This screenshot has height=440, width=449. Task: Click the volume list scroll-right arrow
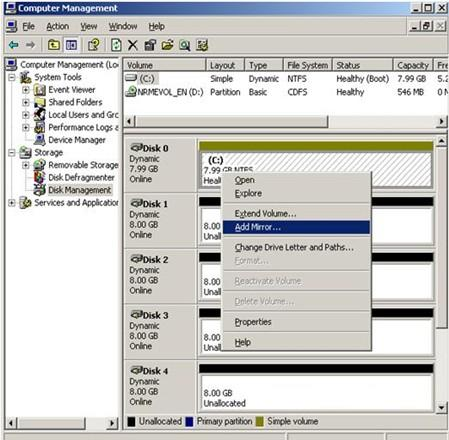(442, 121)
